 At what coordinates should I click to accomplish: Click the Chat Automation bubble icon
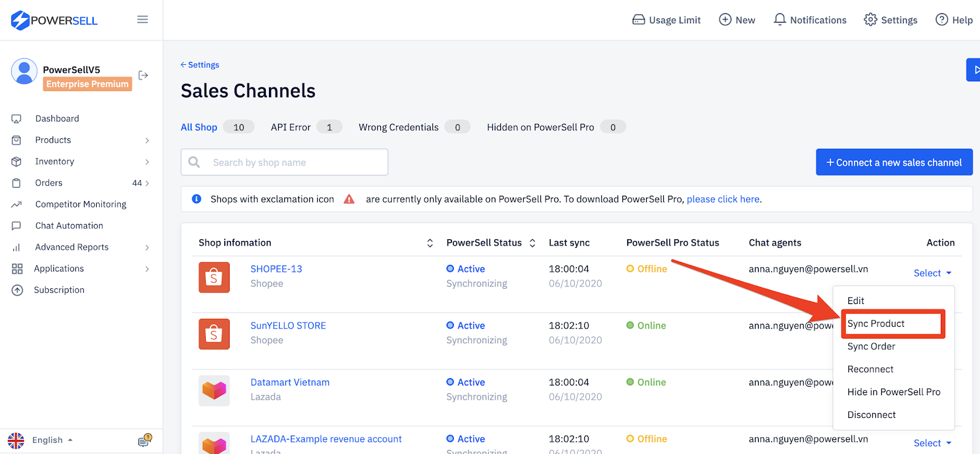tap(17, 226)
